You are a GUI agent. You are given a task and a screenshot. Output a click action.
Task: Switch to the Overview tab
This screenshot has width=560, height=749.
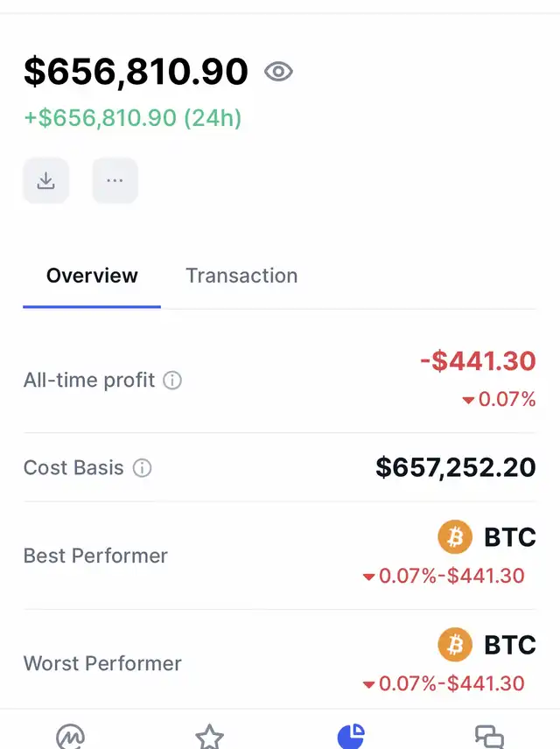coord(92,276)
